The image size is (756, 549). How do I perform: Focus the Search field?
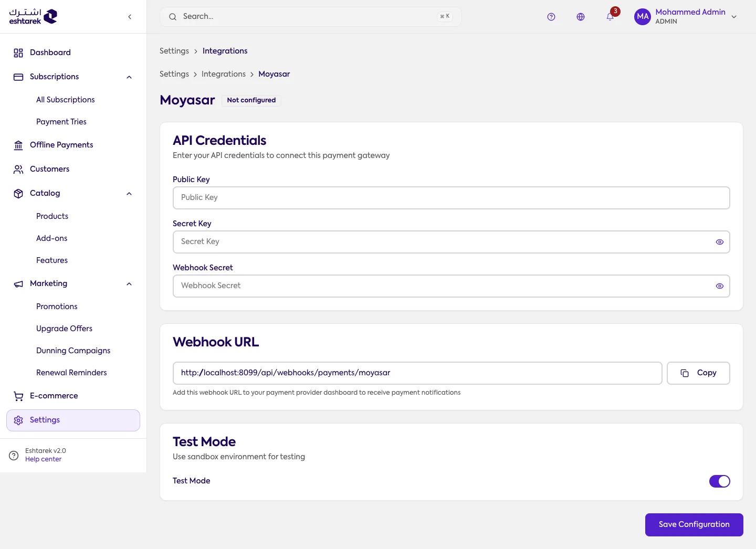(310, 17)
